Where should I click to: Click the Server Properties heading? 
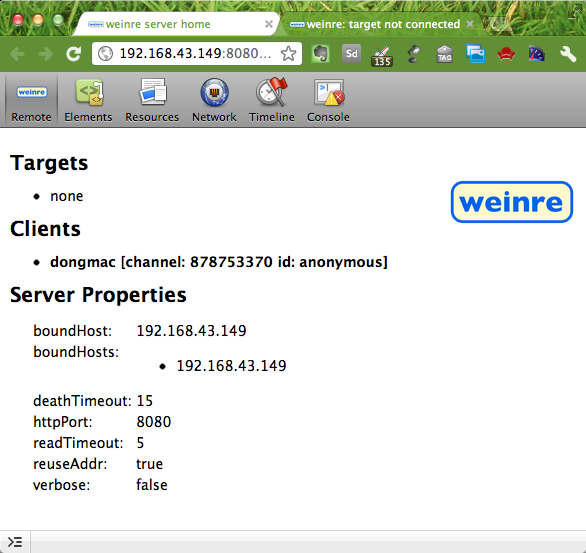(x=98, y=295)
